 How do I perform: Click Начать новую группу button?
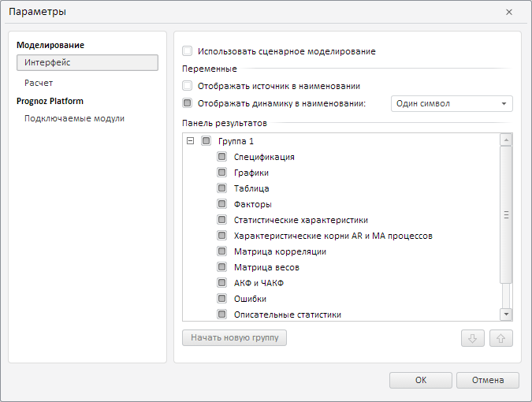click(235, 338)
